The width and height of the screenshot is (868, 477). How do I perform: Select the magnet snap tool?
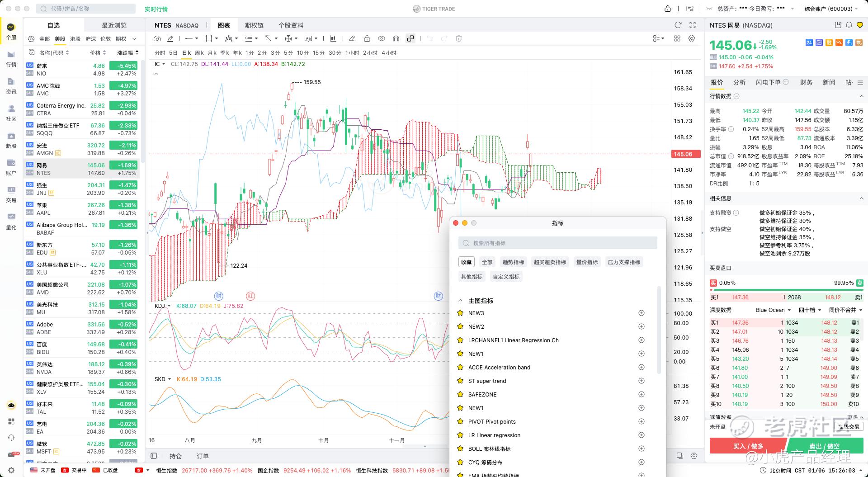click(396, 39)
